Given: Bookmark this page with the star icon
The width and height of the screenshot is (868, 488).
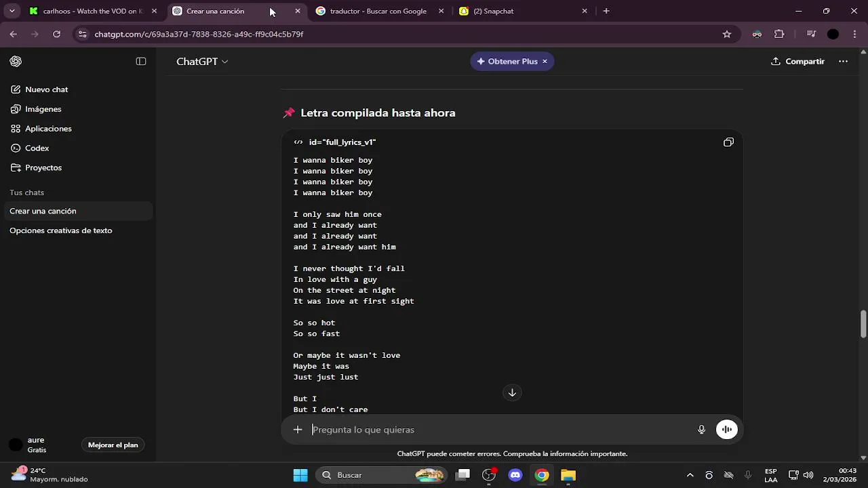Looking at the screenshot, I should 727,34.
